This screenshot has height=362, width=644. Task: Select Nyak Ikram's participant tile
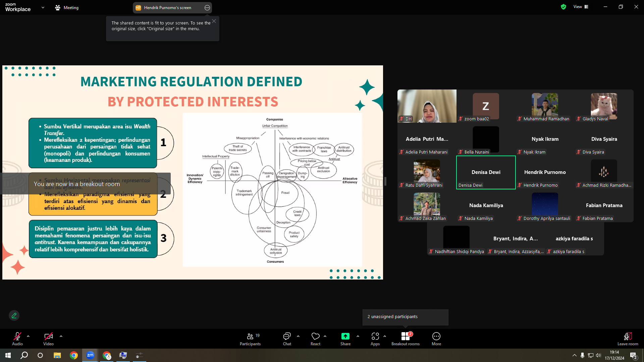[545, 139]
